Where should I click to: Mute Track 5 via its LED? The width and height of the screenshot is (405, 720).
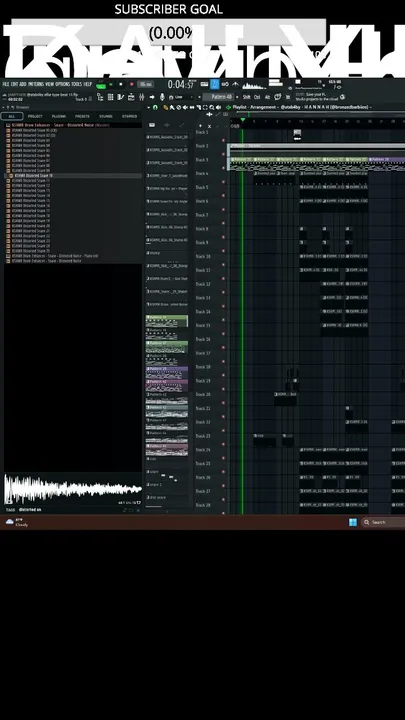click(x=224, y=196)
